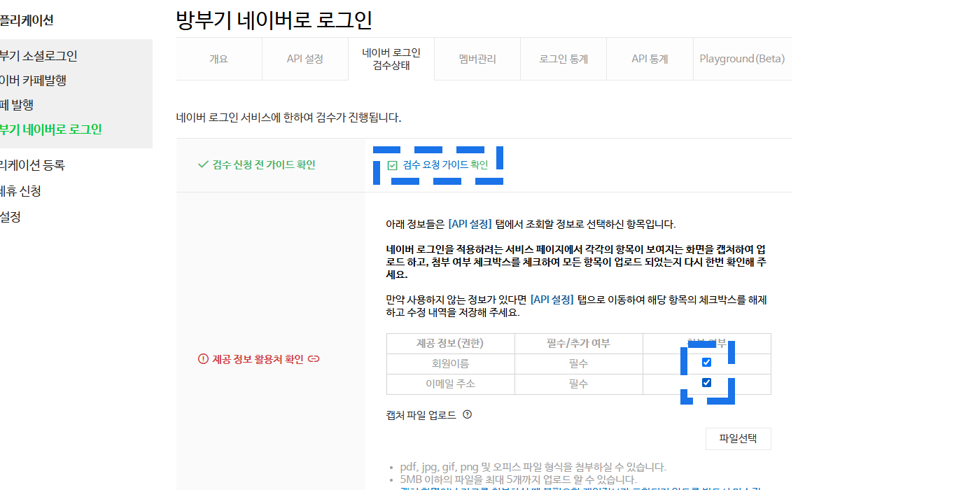Click the help icon next to 캡처 파일 업로드
The height and width of the screenshot is (490, 980).
(468, 414)
